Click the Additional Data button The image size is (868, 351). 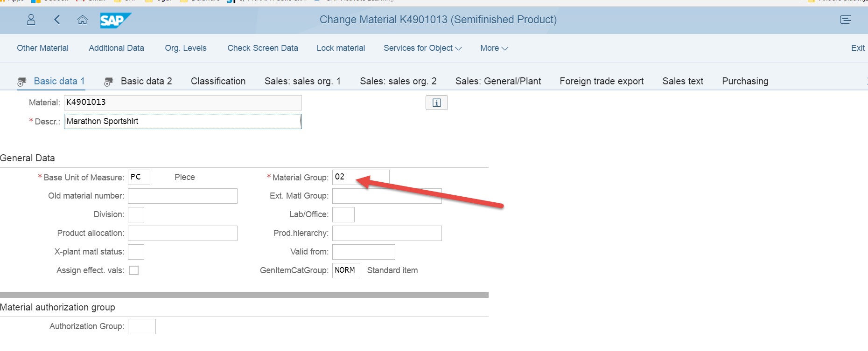pos(116,48)
